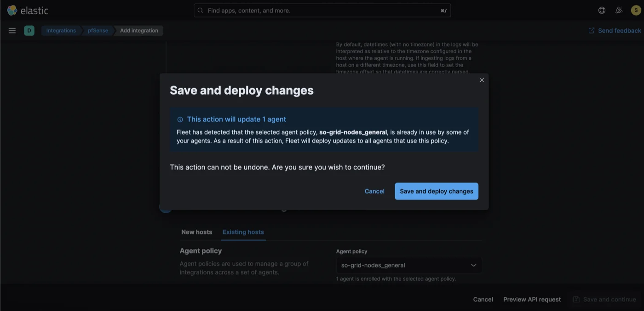Cancel the deploy confirmation dialog
The image size is (644, 311).
tap(374, 191)
